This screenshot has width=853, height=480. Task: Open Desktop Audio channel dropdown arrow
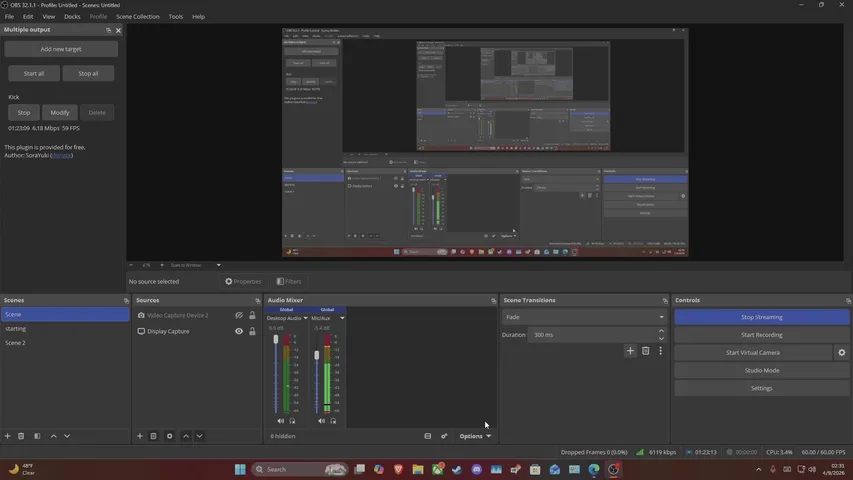[x=305, y=318]
